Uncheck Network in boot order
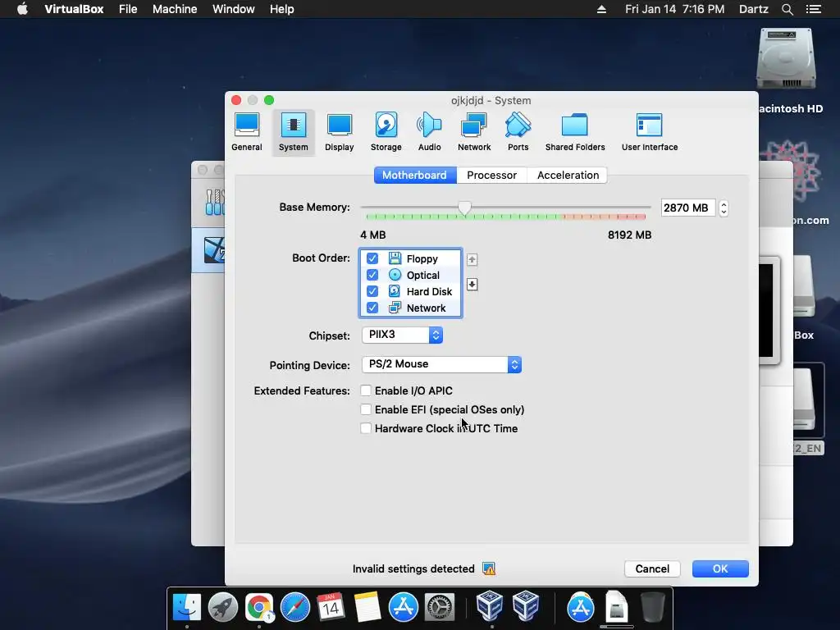Screen dimensions: 840x630 (372, 308)
